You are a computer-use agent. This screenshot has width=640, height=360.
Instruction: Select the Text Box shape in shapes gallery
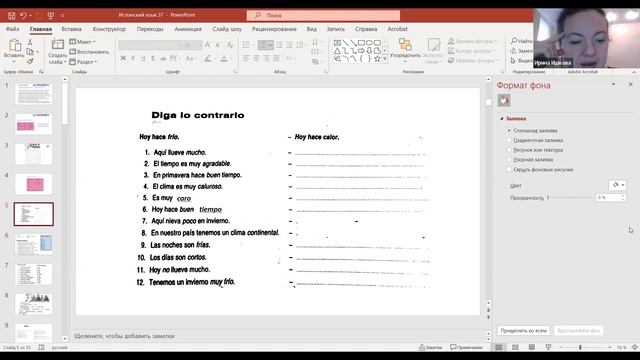click(337, 43)
